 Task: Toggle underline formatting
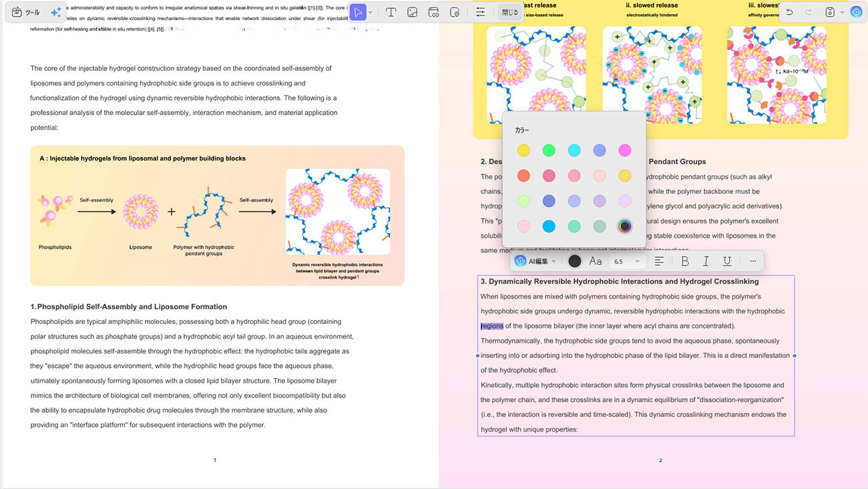(x=727, y=261)
